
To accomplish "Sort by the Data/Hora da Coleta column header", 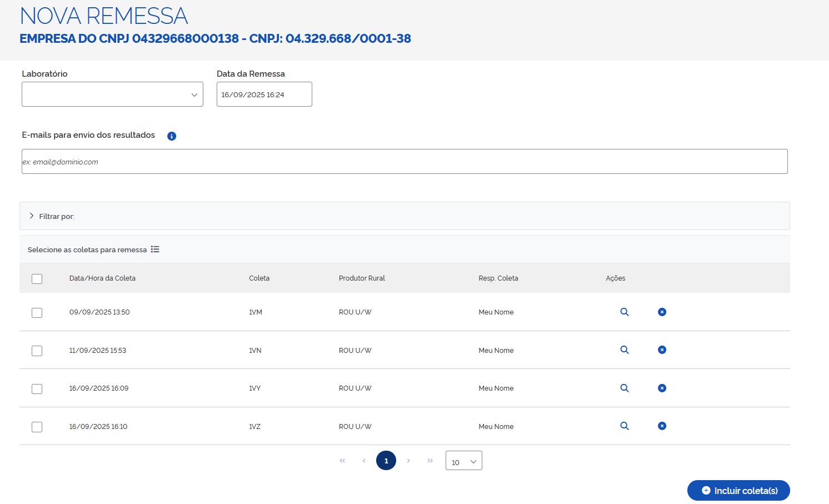I will (x=102, y=278).
